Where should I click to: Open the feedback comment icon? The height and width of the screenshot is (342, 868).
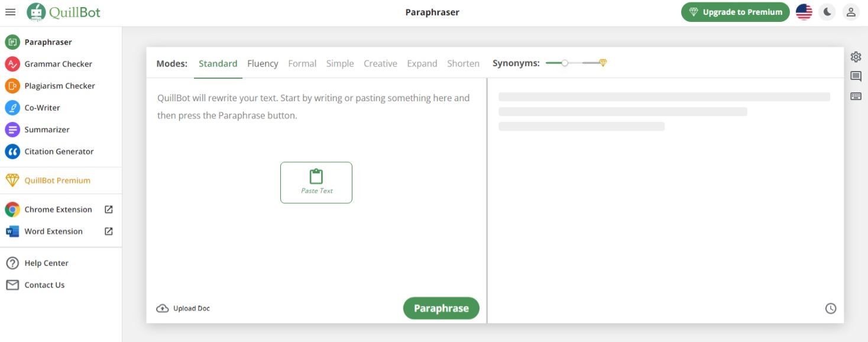tap(856, 76)
